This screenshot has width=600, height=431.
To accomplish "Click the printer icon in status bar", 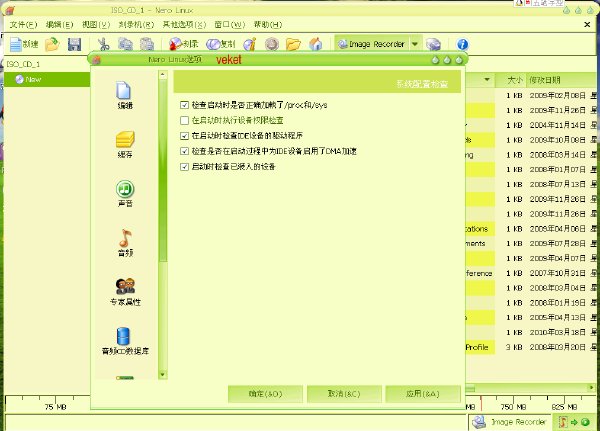I will [x=479, y=422].
